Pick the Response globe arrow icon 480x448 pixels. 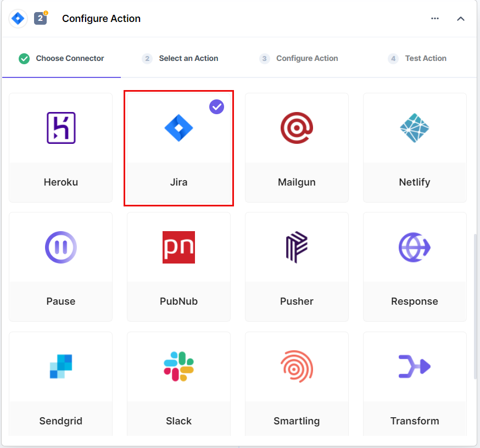tap(415, 247)
